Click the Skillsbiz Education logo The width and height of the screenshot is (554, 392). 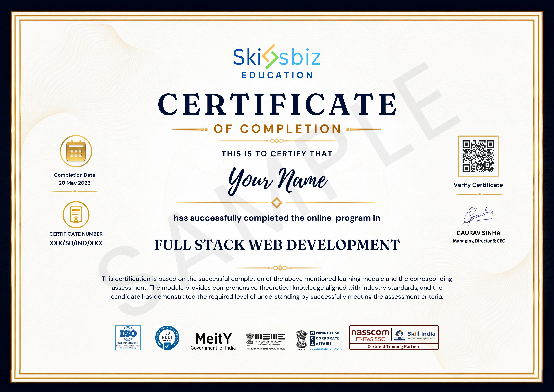[x=277, y=62]
